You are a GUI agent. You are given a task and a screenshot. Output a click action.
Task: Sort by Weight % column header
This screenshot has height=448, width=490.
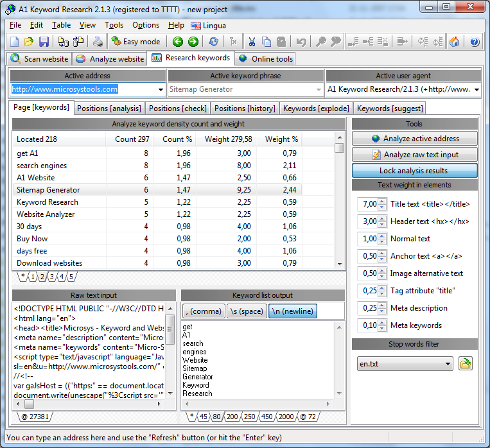tap(279, 139)
